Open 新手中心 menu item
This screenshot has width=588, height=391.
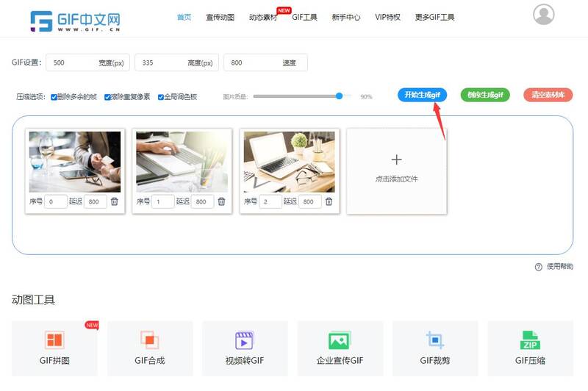click(x=346, y=17)
